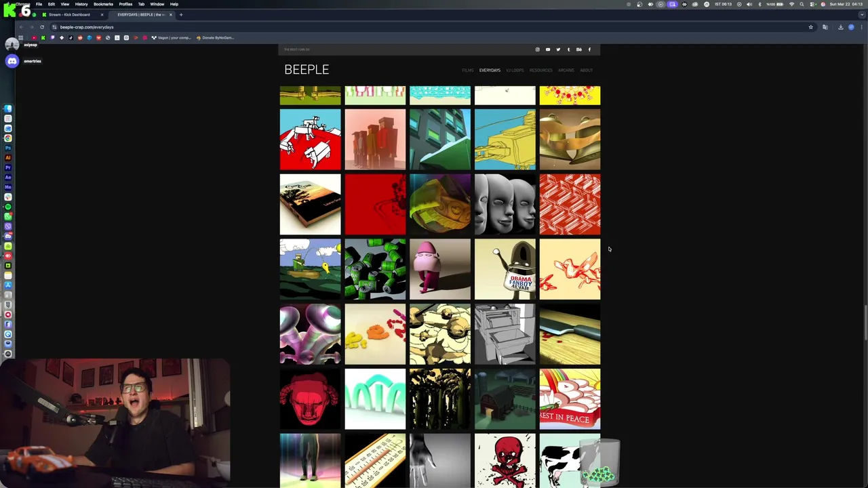This screenshot has width=868, height=488.
Task: Open Premiere Pro from the dock
Action: [8, 167]
